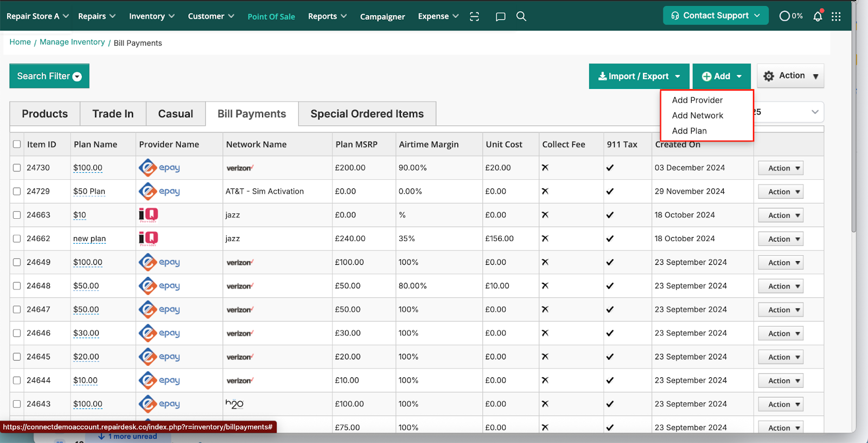Open Action dropdown for row 24730
Viewport: 868px width, 443px height.
point(781,168)
